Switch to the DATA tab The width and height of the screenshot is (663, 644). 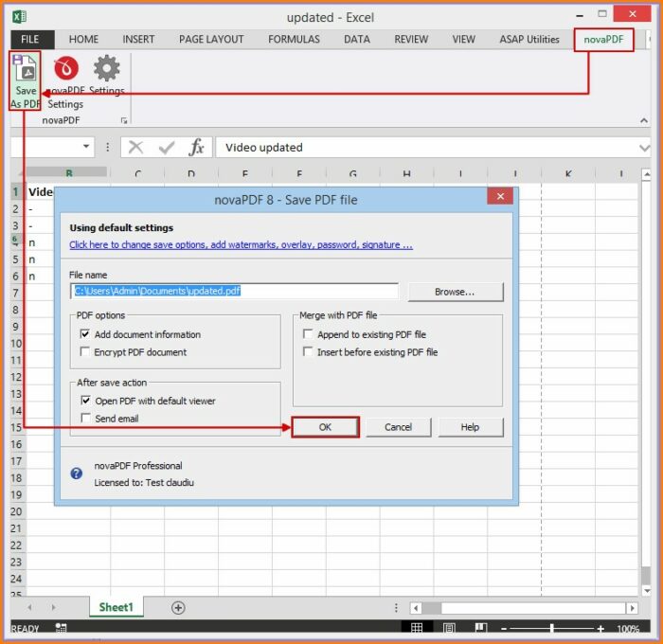click(357, 40)
